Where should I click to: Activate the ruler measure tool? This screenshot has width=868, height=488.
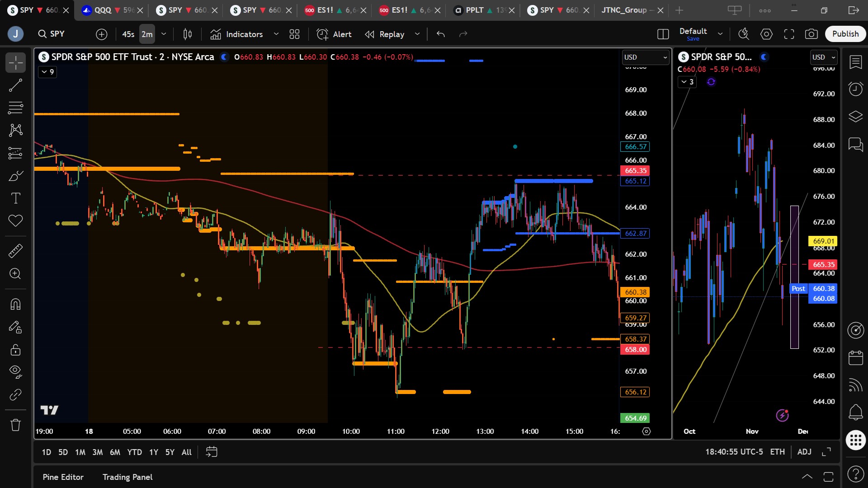15,251
